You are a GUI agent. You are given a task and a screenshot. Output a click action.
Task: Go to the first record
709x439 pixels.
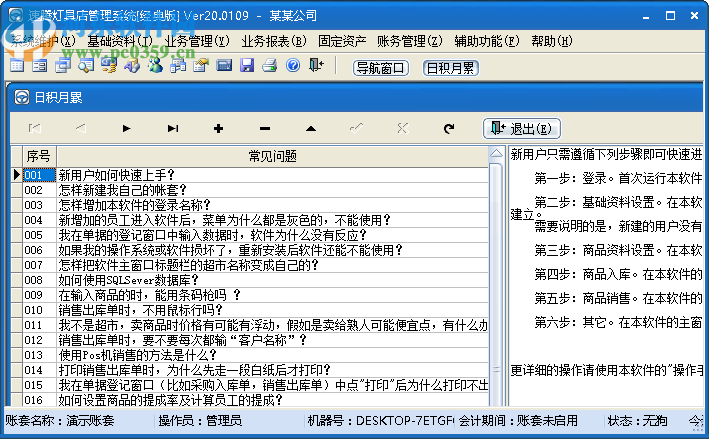pos(35,129)
